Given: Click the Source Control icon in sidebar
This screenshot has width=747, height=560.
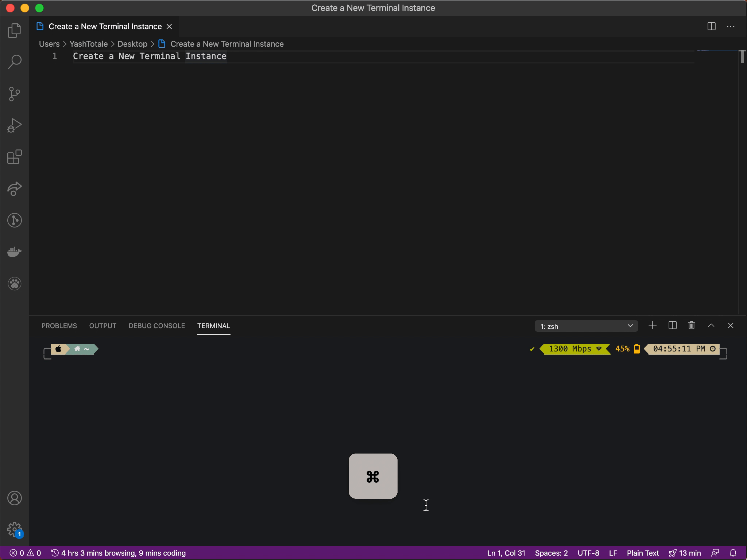Looking at the screenshot, I should coord(15,94).
